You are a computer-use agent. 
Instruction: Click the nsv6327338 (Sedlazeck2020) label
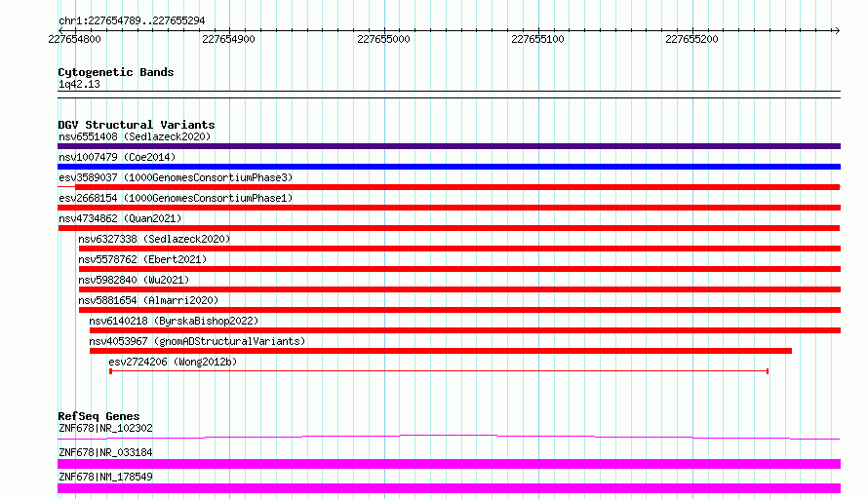click(x=154, y=239)
